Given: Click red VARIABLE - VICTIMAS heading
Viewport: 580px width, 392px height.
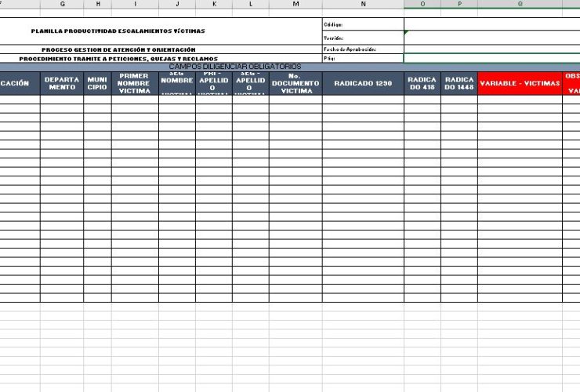Looking at the screenshot, I should [x=520, y=84].
